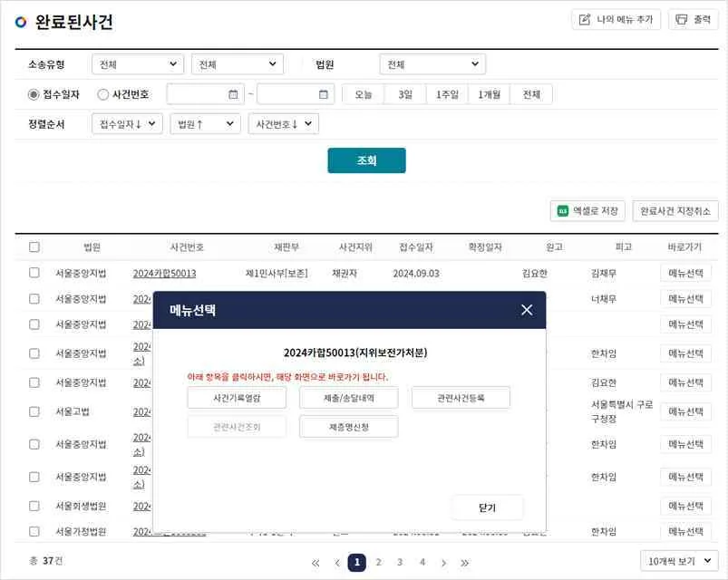Open the 2024카합50013 case number link
Image resolution: width=728 pixels, height=580 pixels.
click(164, 274)
